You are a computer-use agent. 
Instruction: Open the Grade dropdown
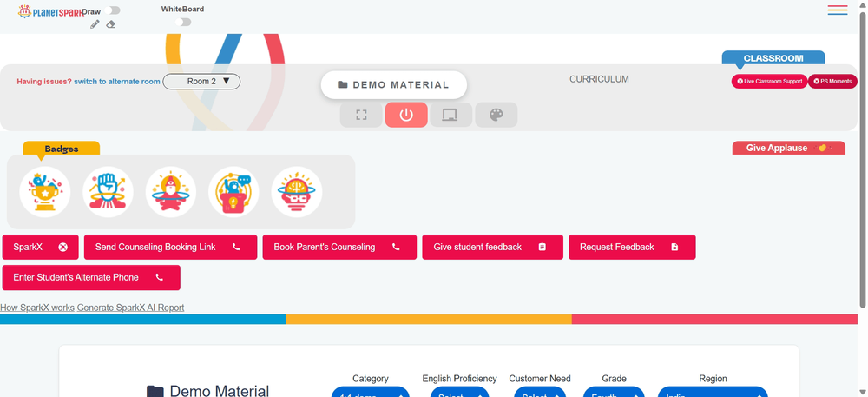click(x=614, y=392)
